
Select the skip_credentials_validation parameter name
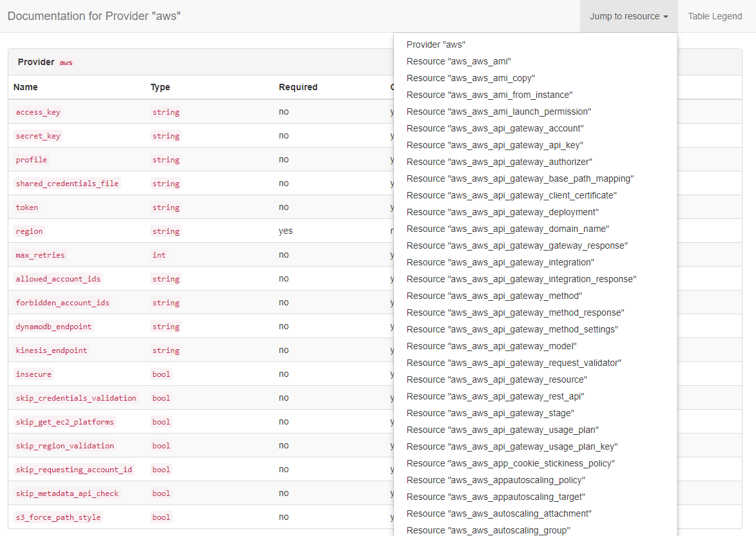point(75,398)
